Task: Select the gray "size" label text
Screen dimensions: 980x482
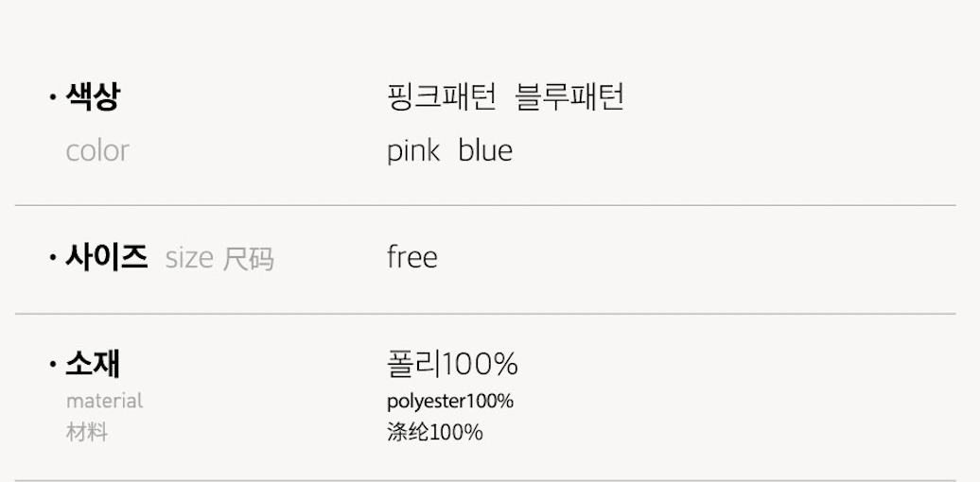Action: pos(189,258)
